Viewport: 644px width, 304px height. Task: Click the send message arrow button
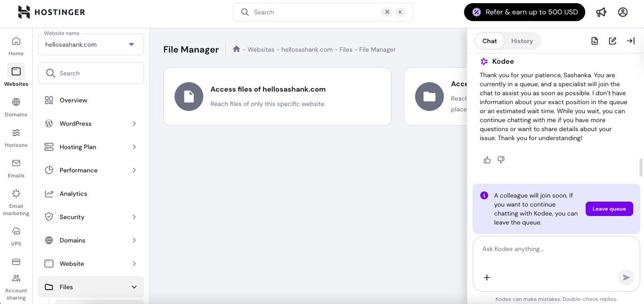[x=625, y=278]
